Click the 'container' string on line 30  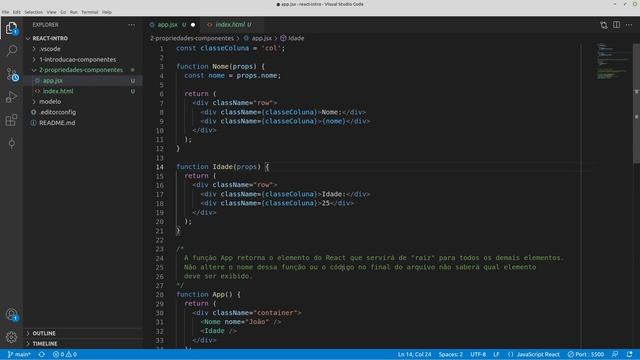(275, 313)
